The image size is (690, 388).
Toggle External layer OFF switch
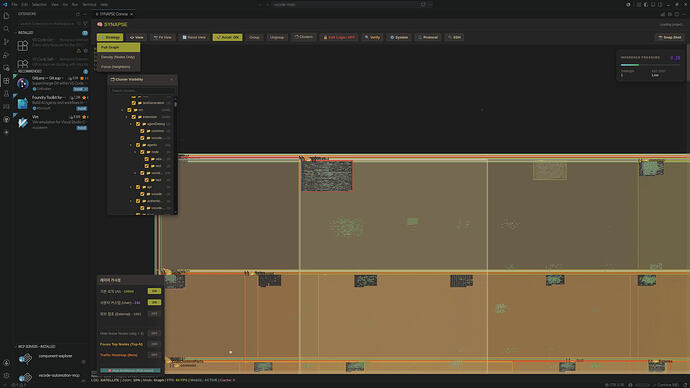[x=154, y=314]
